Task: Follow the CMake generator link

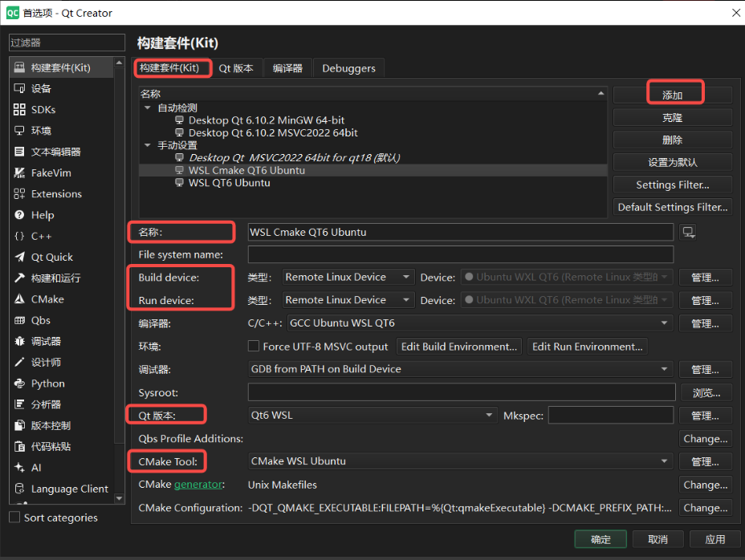Action: pos(198,484)
